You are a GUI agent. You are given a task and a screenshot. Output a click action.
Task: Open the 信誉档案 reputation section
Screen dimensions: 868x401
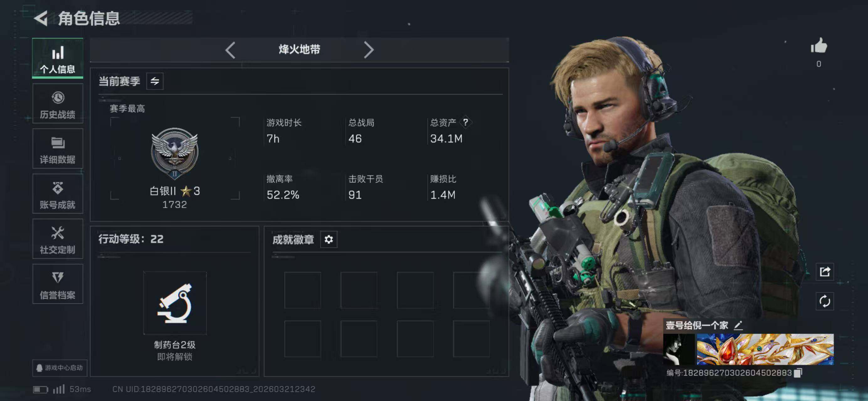58,284
